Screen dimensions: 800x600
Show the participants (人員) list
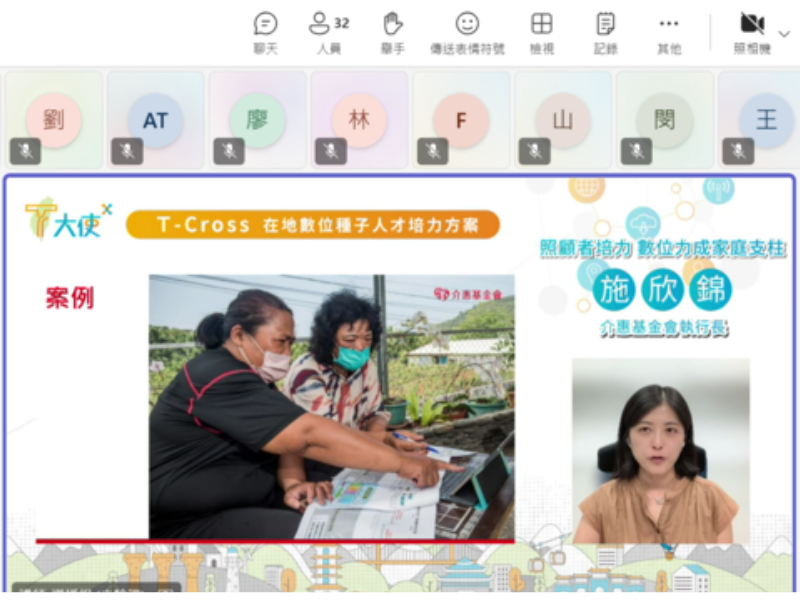pyautogui.click(x=329, y=33)
